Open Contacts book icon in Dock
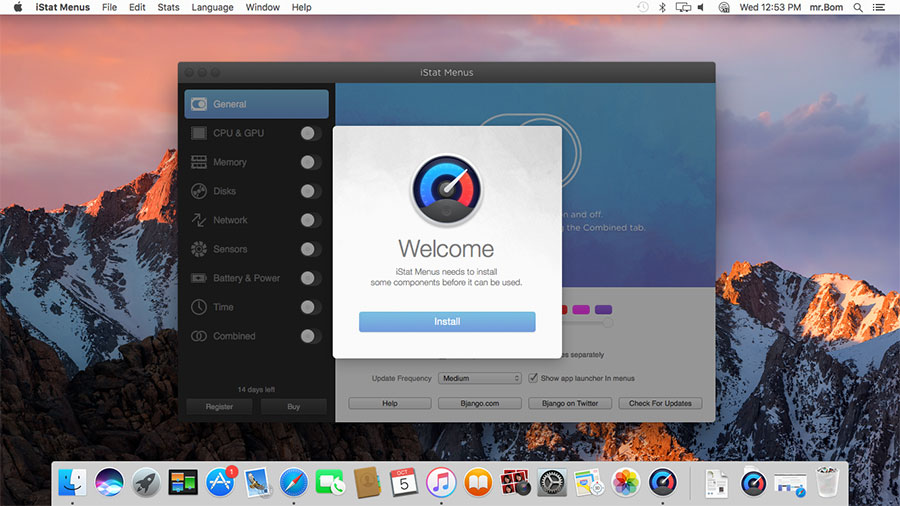This screenshot has height=506, width=900. 367,482
